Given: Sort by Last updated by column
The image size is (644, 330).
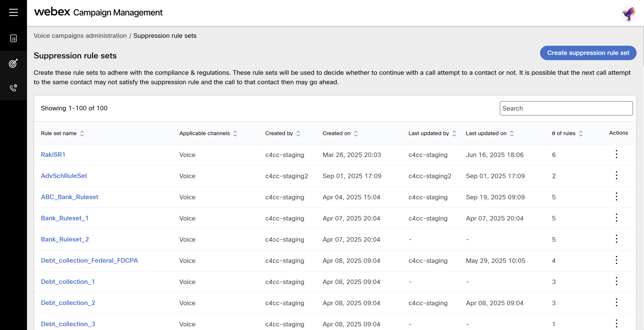Looking at the screenshot, I should (x=454, y=133).
